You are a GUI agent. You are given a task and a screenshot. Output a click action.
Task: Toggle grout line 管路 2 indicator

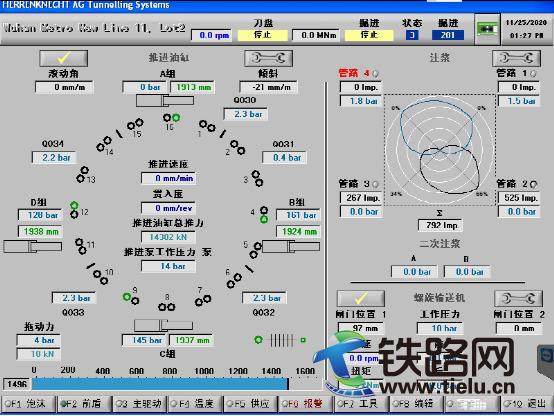pos(533,184)
